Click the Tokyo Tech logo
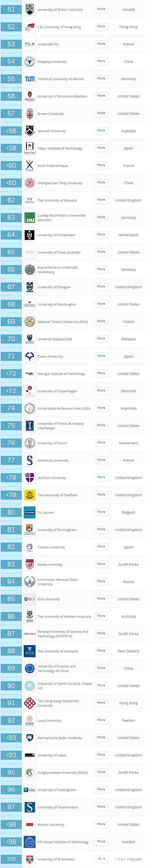This screenshot has width=145, height=868. coord(30,148)
